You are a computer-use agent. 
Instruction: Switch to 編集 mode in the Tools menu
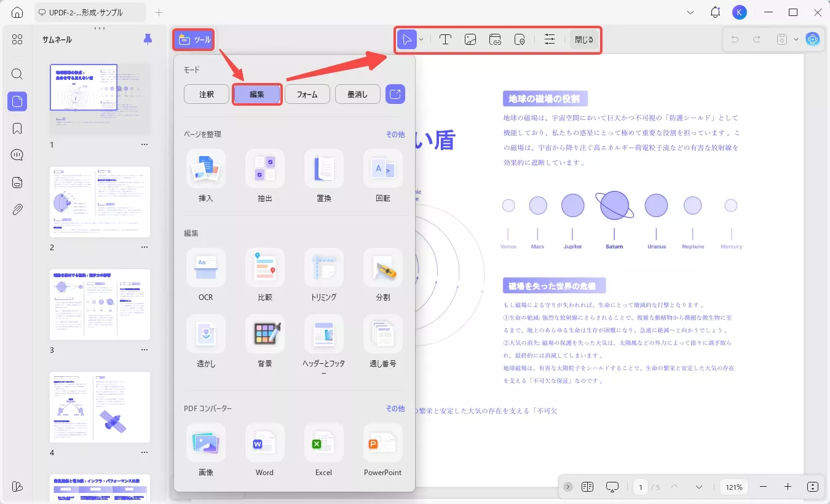click(257, 93)
